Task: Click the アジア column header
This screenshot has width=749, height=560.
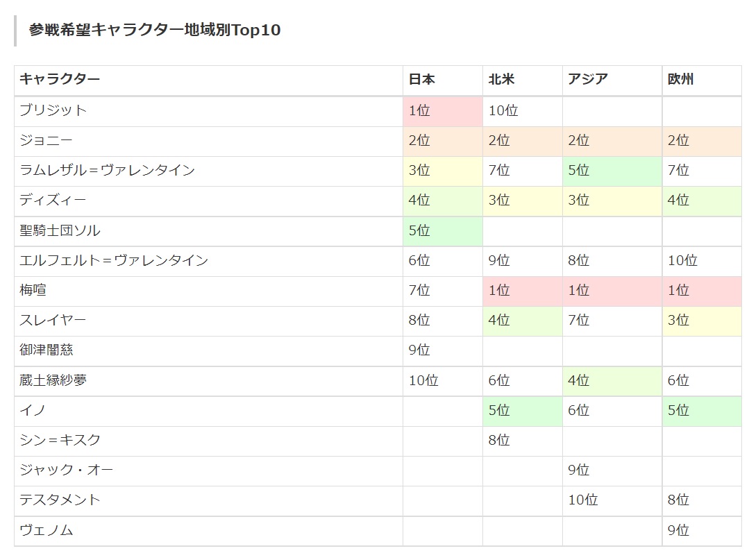Action: point(587,80)
